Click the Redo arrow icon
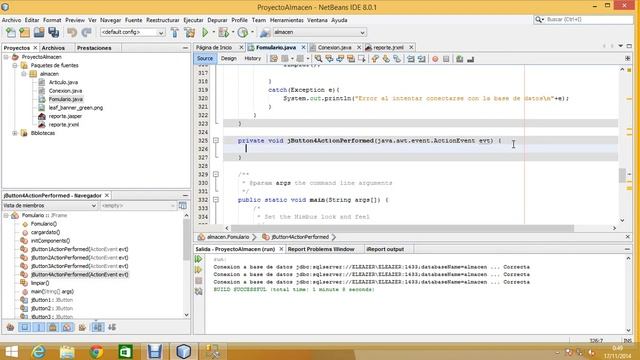 click(87, 32)
